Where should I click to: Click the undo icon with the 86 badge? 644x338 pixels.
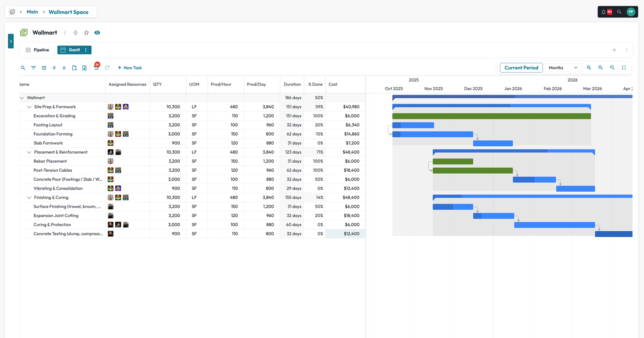[96, 68]
